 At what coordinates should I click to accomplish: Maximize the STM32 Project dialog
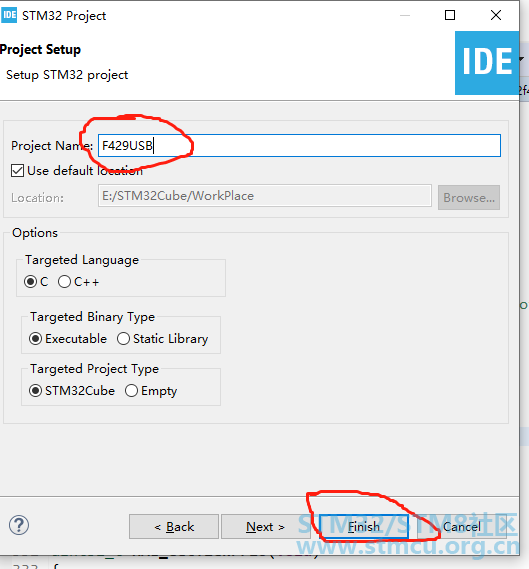(450, 15)
